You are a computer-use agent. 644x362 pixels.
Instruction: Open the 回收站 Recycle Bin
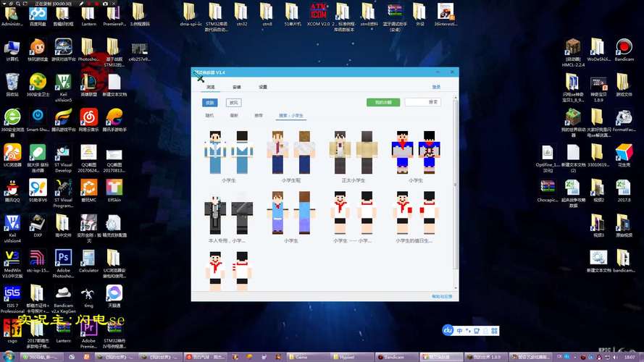point(12,85)
